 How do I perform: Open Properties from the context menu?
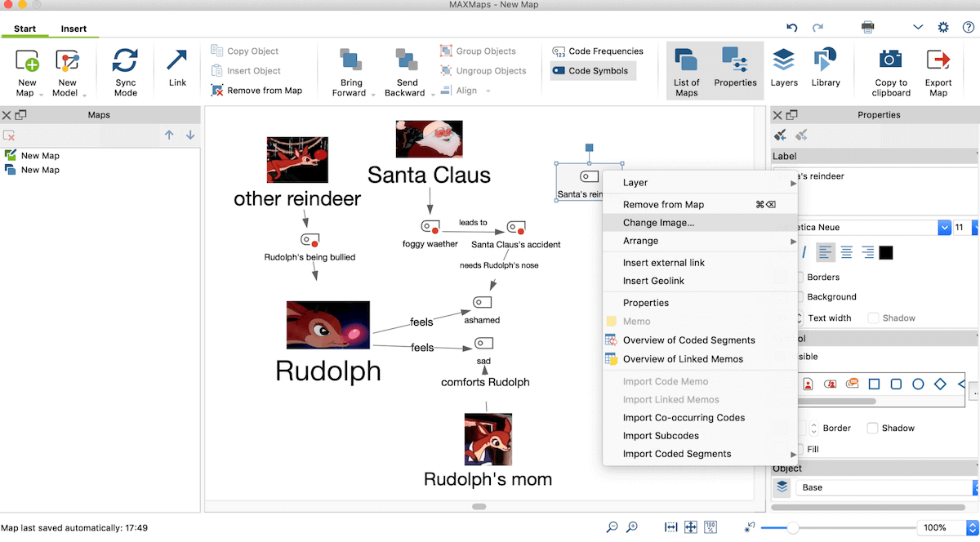click(x=700, y=303)
